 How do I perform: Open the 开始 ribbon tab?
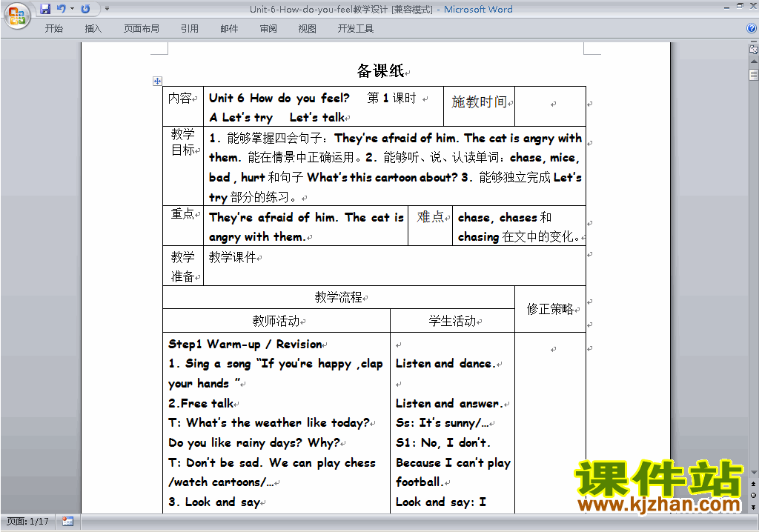53,29
